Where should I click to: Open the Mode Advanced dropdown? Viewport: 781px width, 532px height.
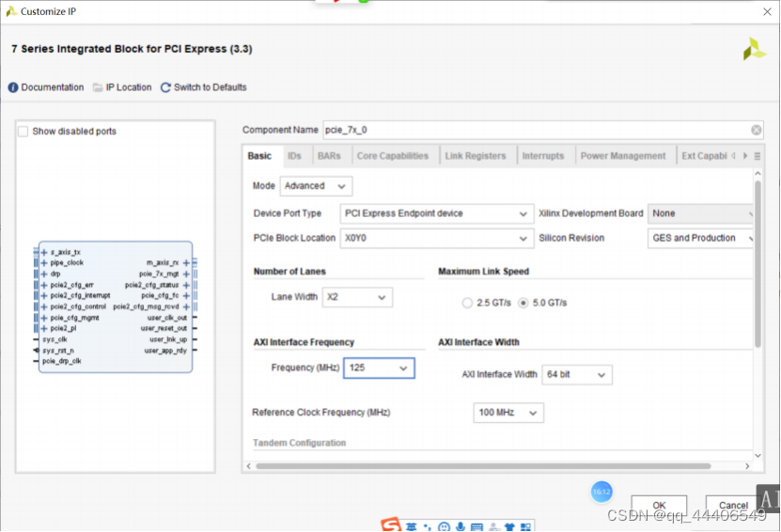316,186
